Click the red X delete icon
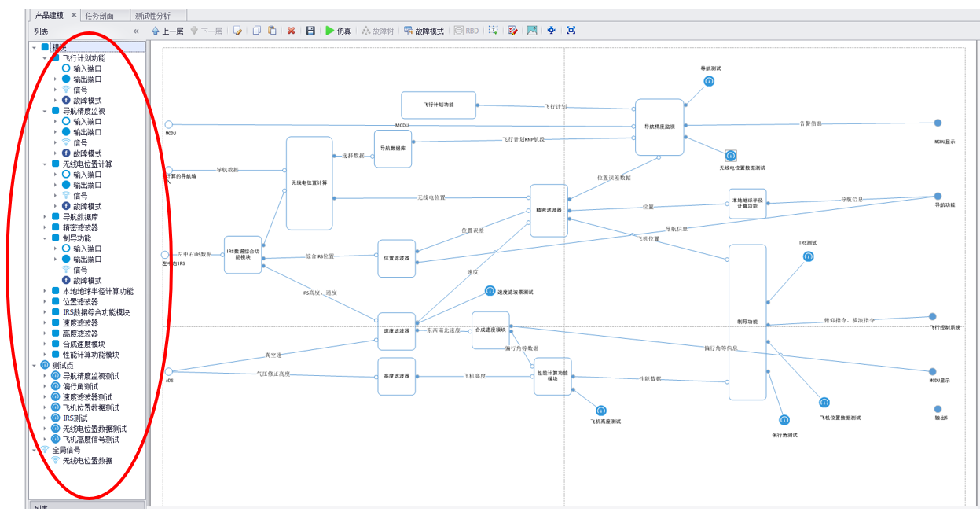 pos(292,31)
